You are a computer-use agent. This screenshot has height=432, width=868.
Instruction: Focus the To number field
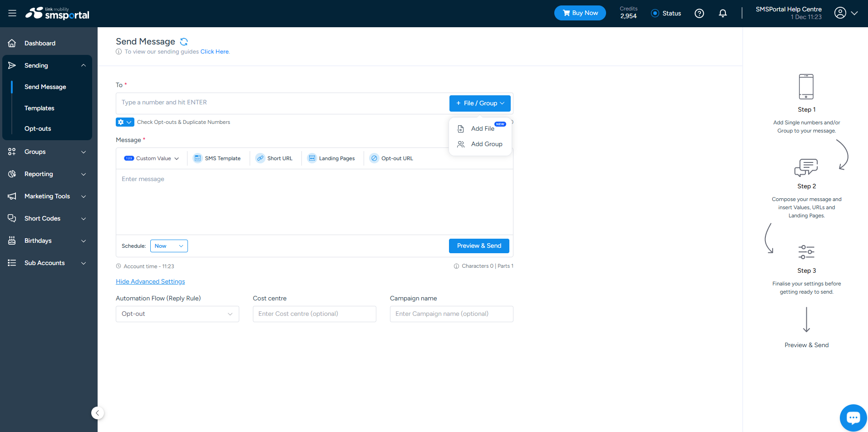pyautogui.click(x=282, y=103)
